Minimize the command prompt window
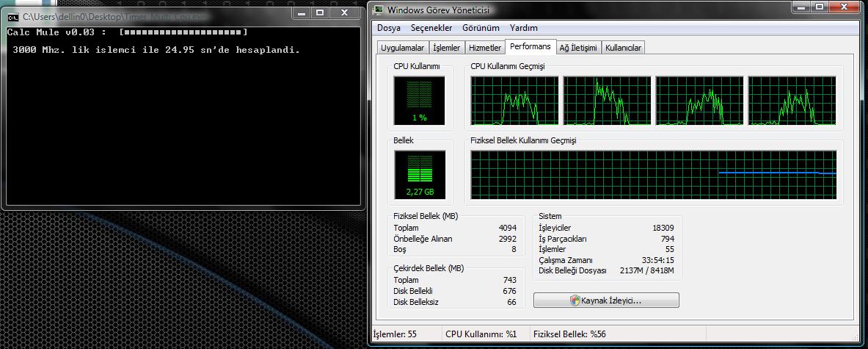 coord(302,12)
